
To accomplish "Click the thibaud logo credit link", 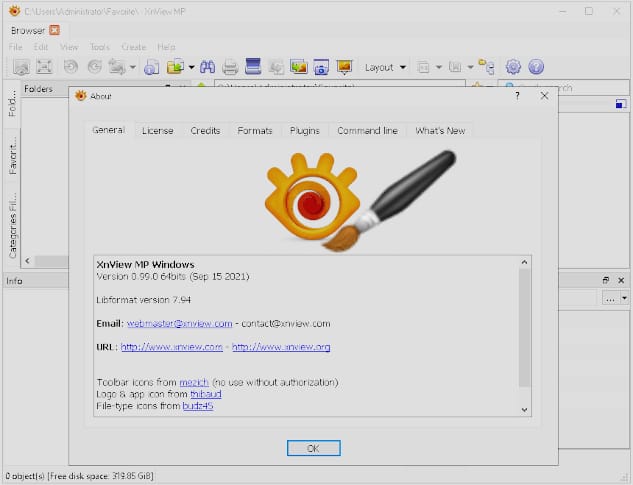I will coord(205,394).
